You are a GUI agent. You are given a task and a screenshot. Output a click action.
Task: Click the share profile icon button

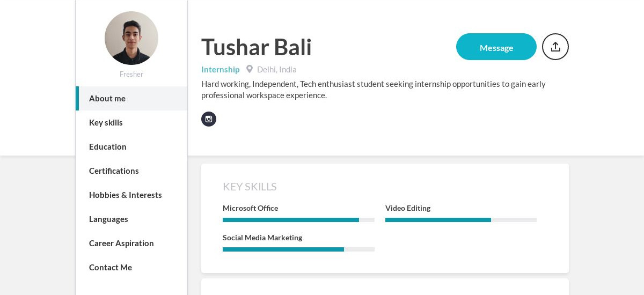tap(555, 47)
